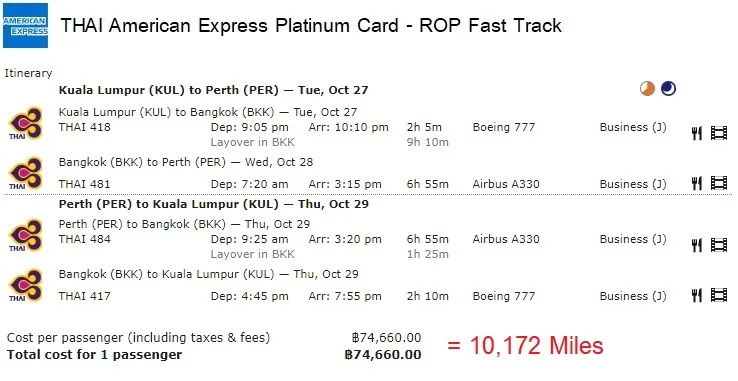Click the meal icon for THAI 484
The image size is (738, 381).
(x=697, y=245)
